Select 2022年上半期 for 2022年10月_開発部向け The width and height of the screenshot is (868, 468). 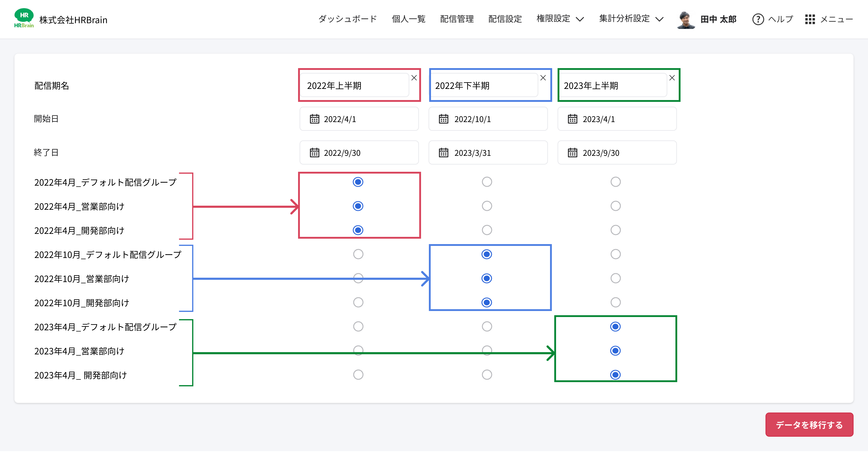358,302
